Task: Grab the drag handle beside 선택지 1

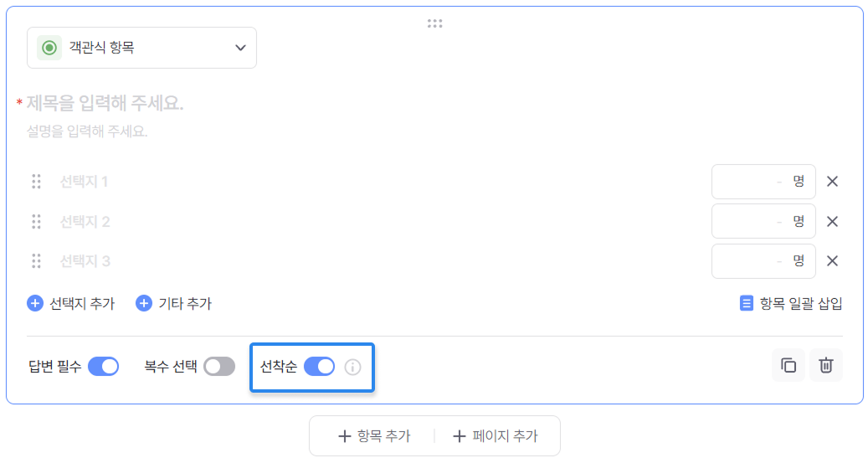Action: [36, 182]
